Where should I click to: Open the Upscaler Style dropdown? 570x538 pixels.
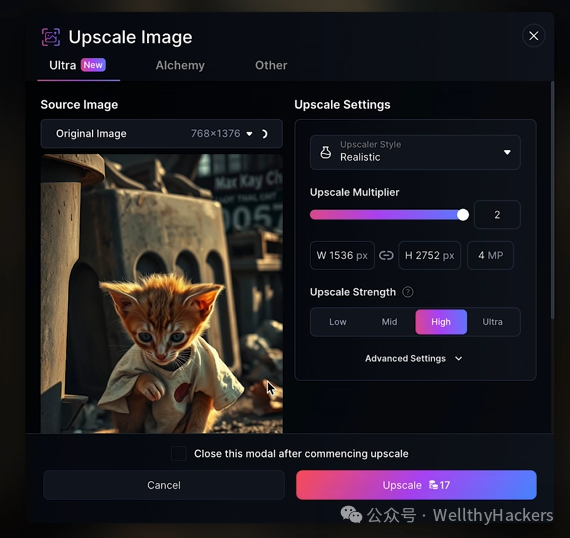(415, 152)
